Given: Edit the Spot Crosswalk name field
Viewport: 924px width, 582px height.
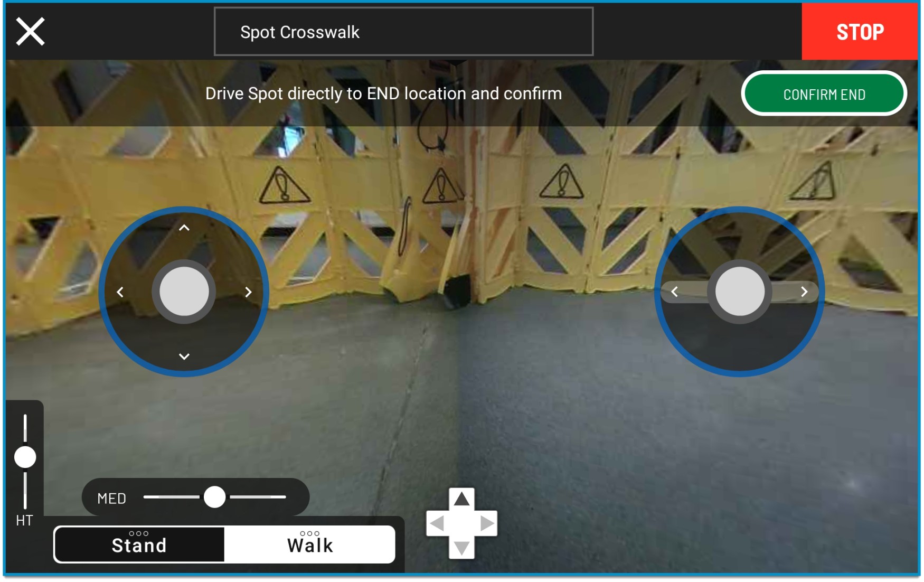Looking at the screenshot, I should pos(403,32).
